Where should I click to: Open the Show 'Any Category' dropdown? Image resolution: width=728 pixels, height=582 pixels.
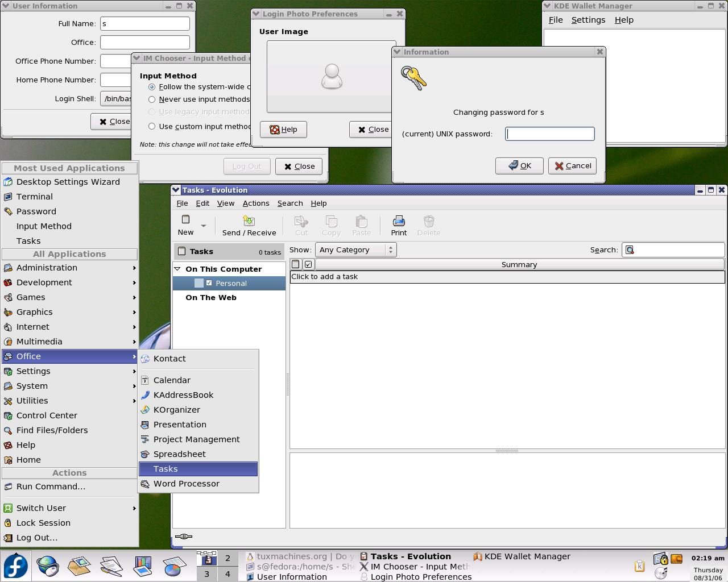point(355,250)
